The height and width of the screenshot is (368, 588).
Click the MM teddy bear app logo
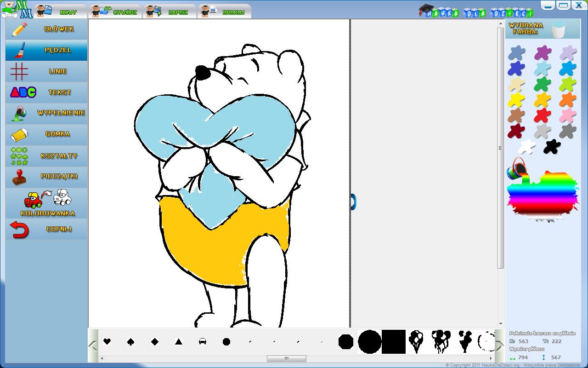pos(17,10)
